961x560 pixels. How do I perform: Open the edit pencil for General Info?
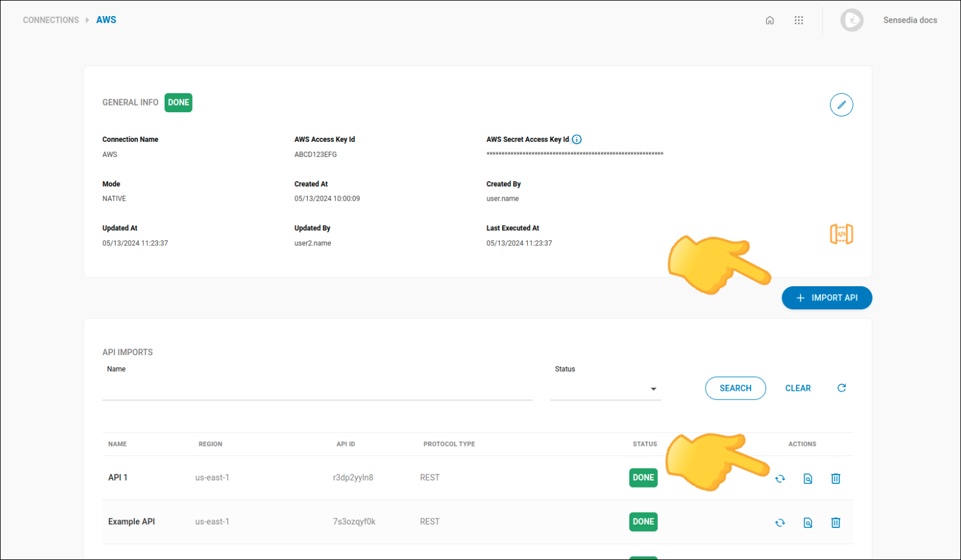842,105
